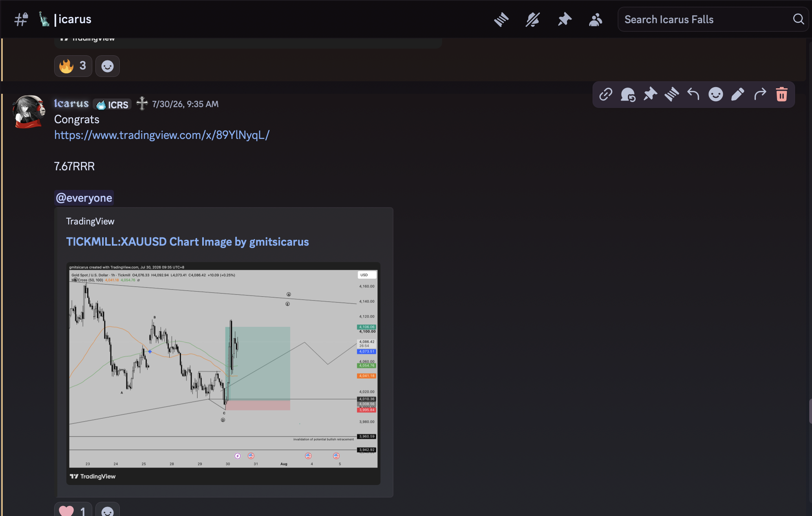Edit the message with the pencil icon
812x516 pixels.
coord(738,95)
